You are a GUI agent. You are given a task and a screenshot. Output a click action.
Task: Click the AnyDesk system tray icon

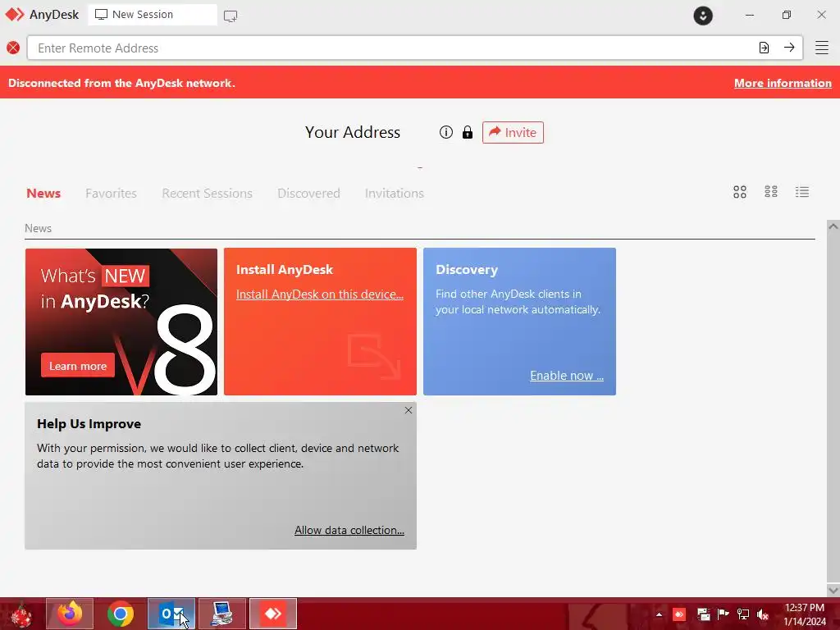[679, 614]
